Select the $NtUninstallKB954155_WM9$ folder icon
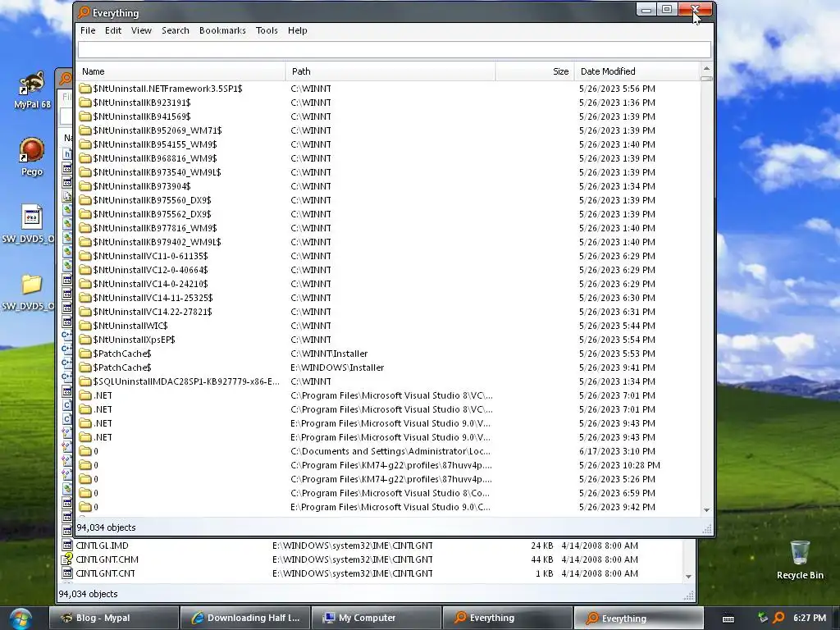This screenshot has height=630, width=840. (x=85, y=144)
